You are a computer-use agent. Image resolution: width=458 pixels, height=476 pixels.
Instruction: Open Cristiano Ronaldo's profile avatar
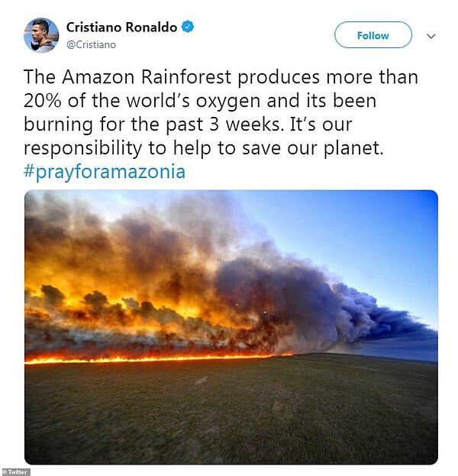[41, 35]
